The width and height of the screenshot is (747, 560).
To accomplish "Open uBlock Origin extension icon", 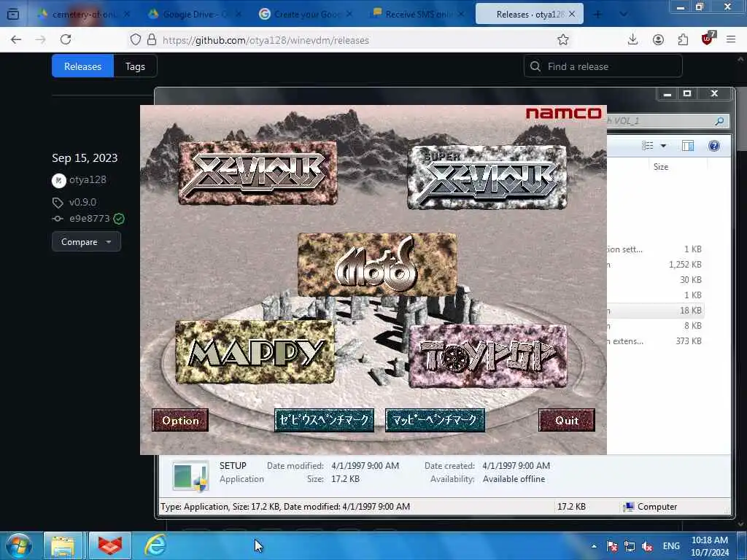I will click(x=708, y=38).
